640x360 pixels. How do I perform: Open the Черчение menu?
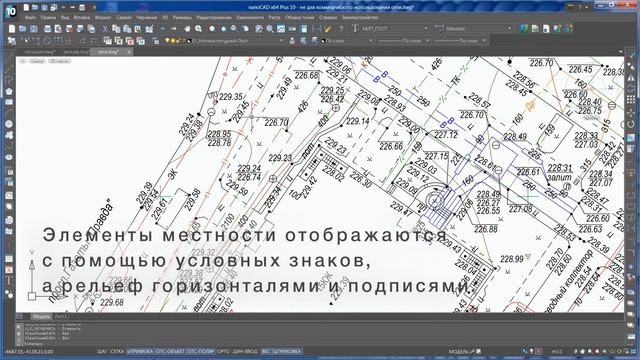[x=147, y=18]
